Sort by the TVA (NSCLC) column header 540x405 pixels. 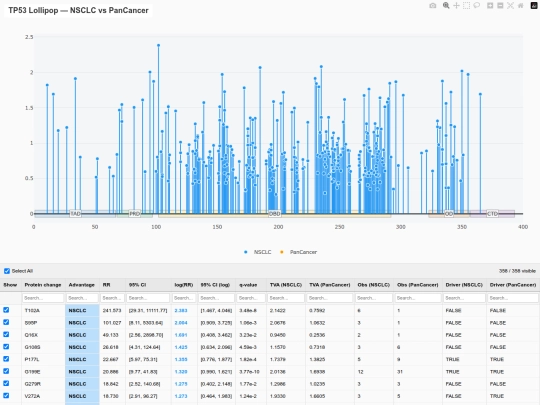click(x=285, y=285)
